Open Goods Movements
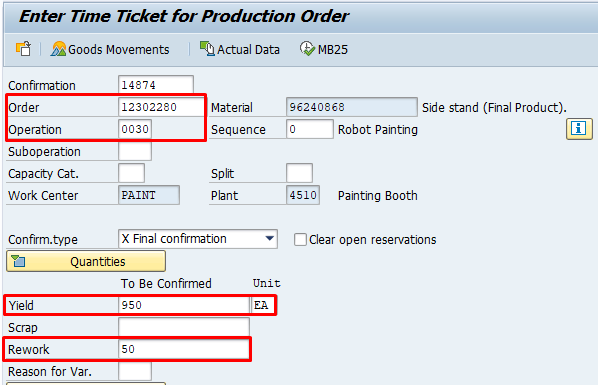 [x=110, y=49]
